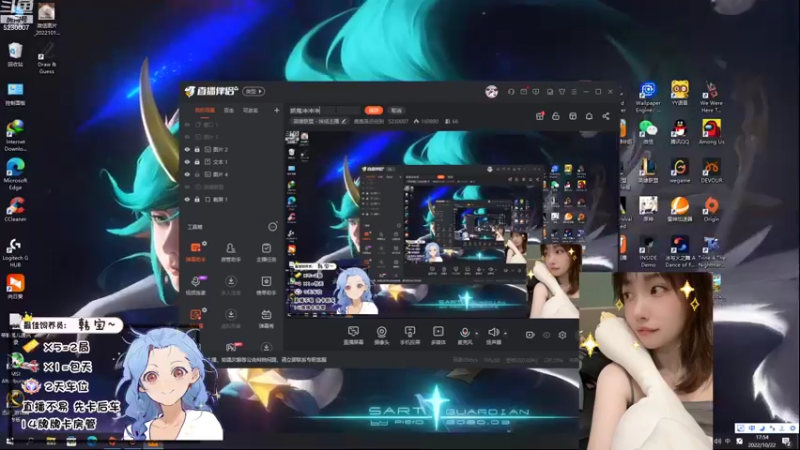Hide the 文本 1 layer via eye icon
Screen dimensions: 800x450
(x=187, y=162)
